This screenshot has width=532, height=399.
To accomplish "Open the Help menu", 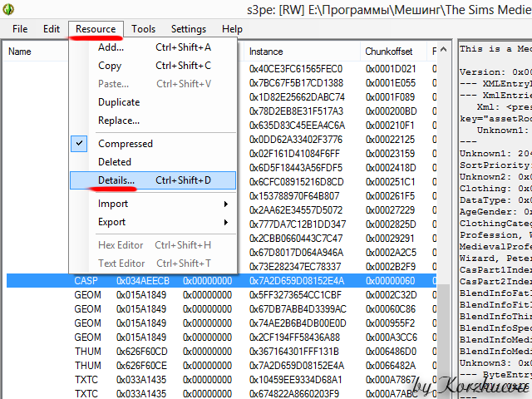I will (232, 29).
